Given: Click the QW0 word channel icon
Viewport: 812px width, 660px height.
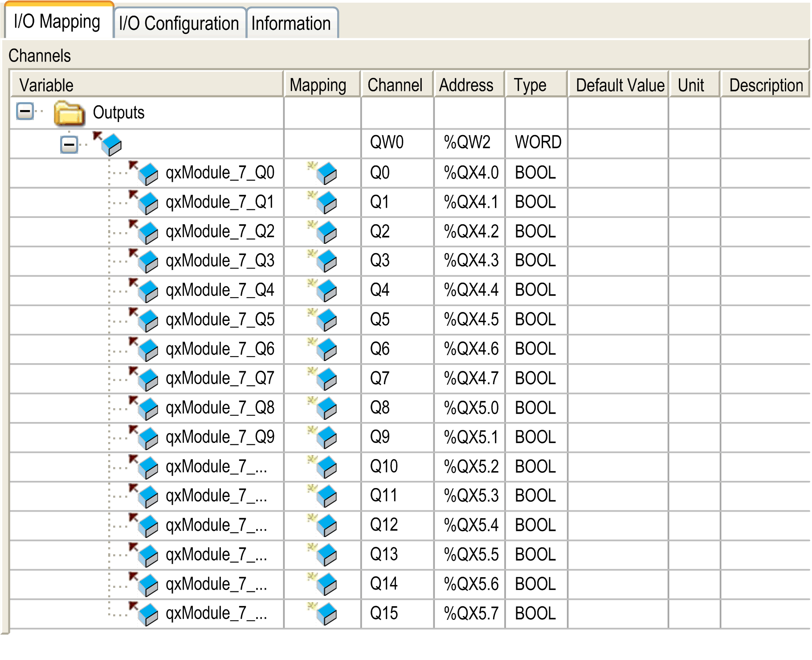Looking at the screenshot, I should [x=109, y=143].
